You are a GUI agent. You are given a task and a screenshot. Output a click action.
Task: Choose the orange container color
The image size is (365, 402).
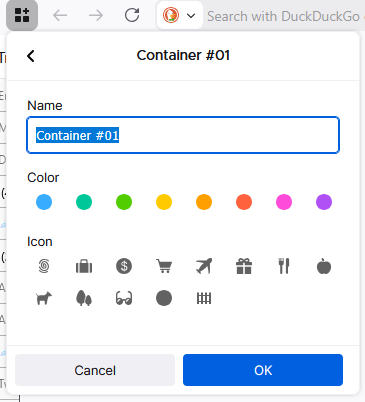[x=204, y=202]
